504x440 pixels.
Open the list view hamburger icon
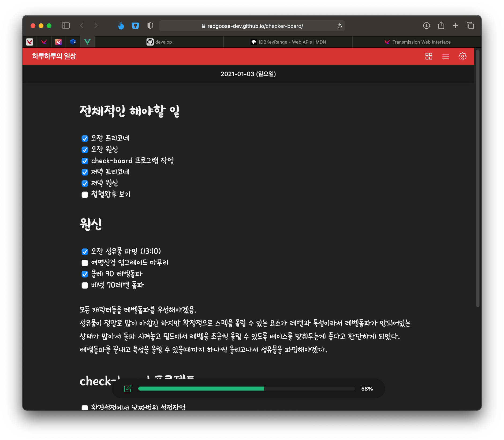445,56
